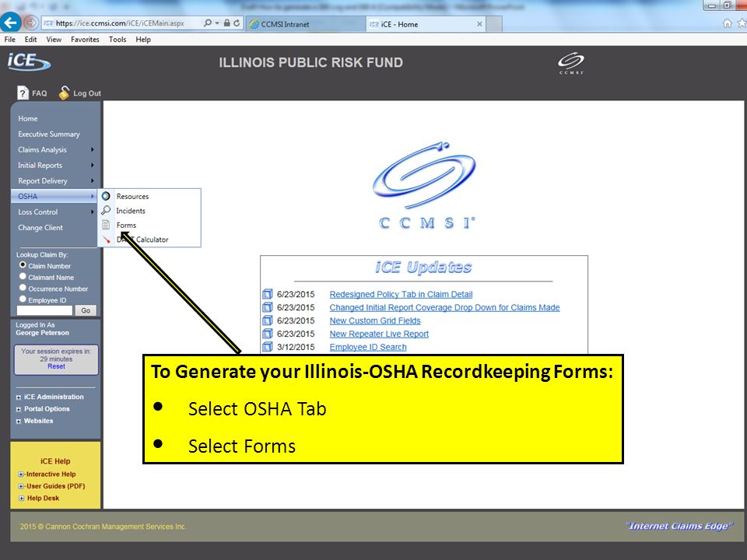Click the browser URL address field
Screen dimensions: 747x560
(x=121, y=23)
